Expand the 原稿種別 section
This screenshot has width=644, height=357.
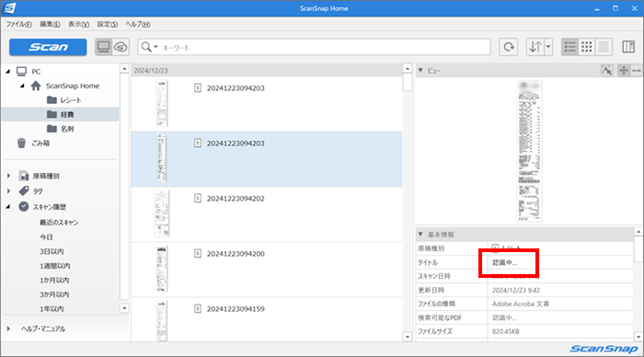click(8, 176)
